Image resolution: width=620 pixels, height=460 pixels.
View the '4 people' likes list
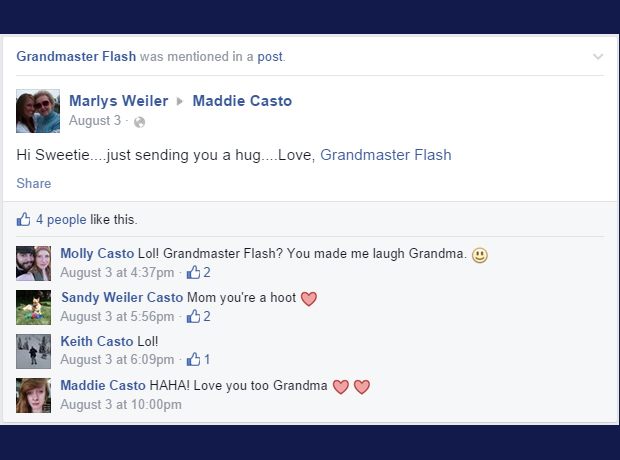click(x=61, y=219)
